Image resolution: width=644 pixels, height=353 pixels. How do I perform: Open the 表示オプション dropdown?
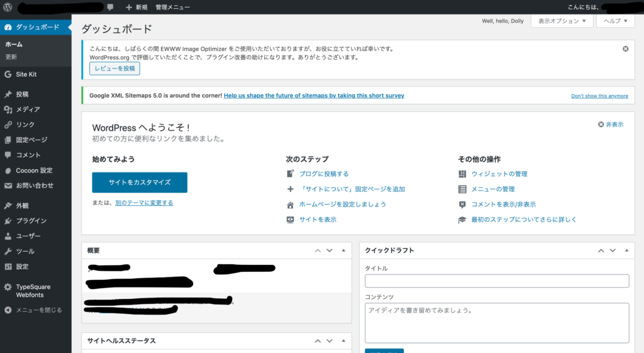coord(562,21)
